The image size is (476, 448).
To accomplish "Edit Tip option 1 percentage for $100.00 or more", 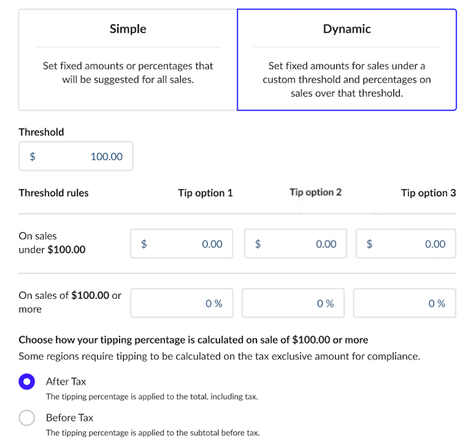I will pos(182,303).
